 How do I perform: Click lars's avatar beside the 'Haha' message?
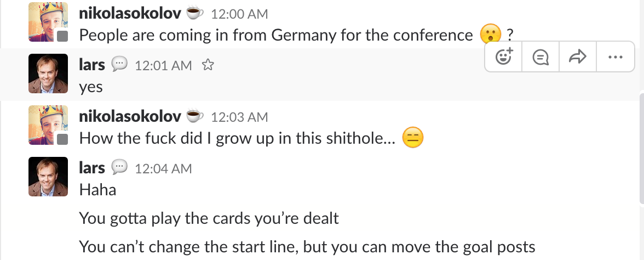(x=48, y=177)
